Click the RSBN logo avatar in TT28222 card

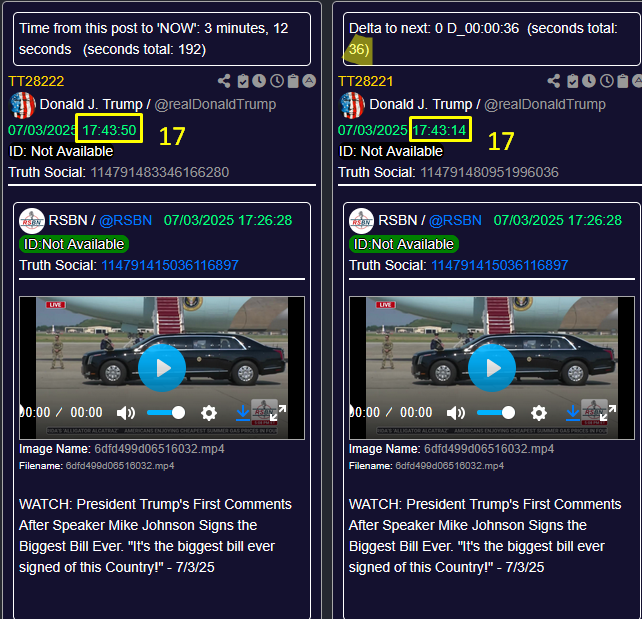(32, 221)
